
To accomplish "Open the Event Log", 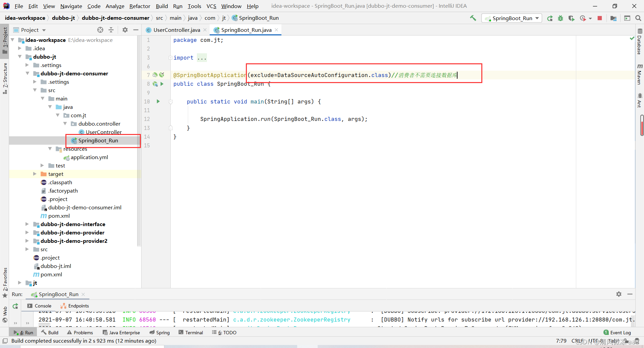I will coord(617,333).
